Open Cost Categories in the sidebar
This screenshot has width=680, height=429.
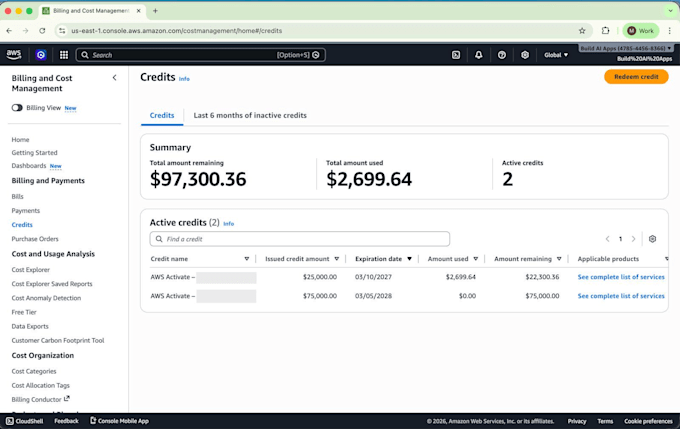coord(34,371)
